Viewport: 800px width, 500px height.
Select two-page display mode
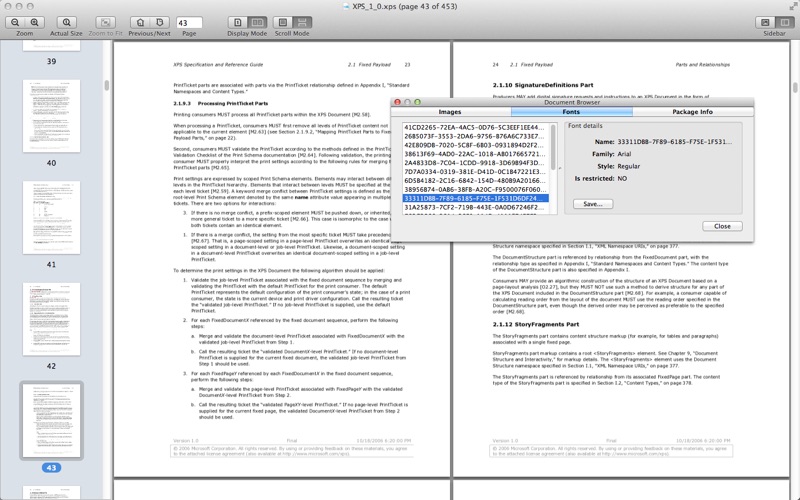[257, 22]
